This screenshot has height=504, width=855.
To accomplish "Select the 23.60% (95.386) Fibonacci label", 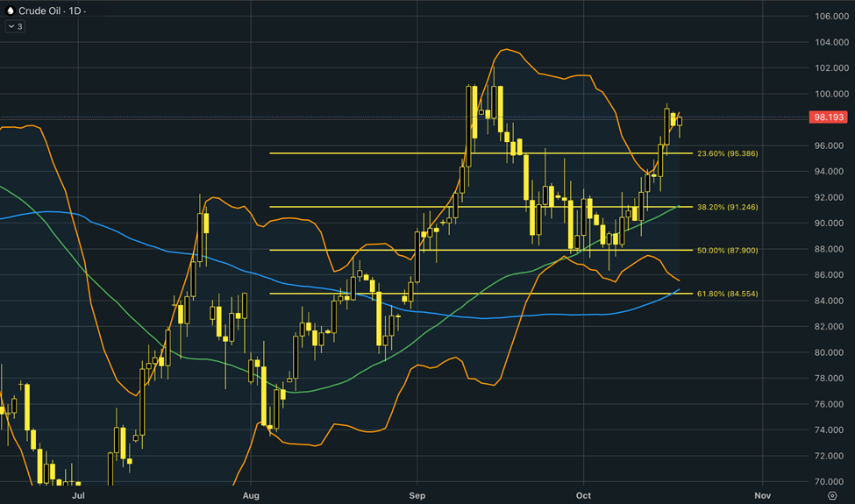I will point(727,153).
